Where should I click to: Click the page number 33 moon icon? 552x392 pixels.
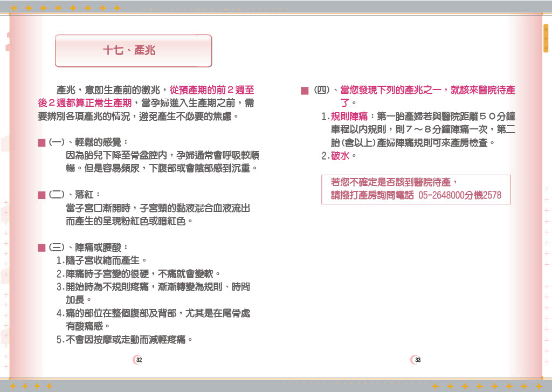click(416, 360)
